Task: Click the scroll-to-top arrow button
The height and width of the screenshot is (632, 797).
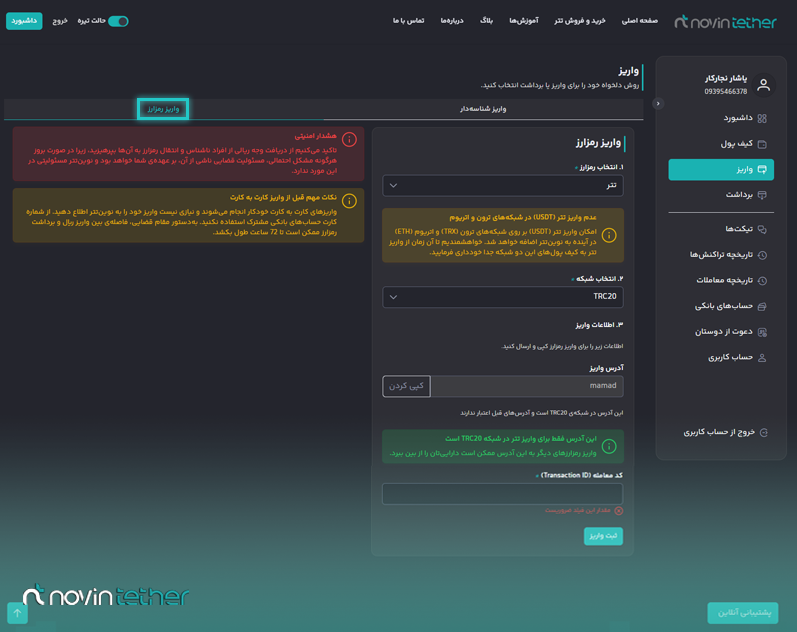Action: tap(17, 613)
